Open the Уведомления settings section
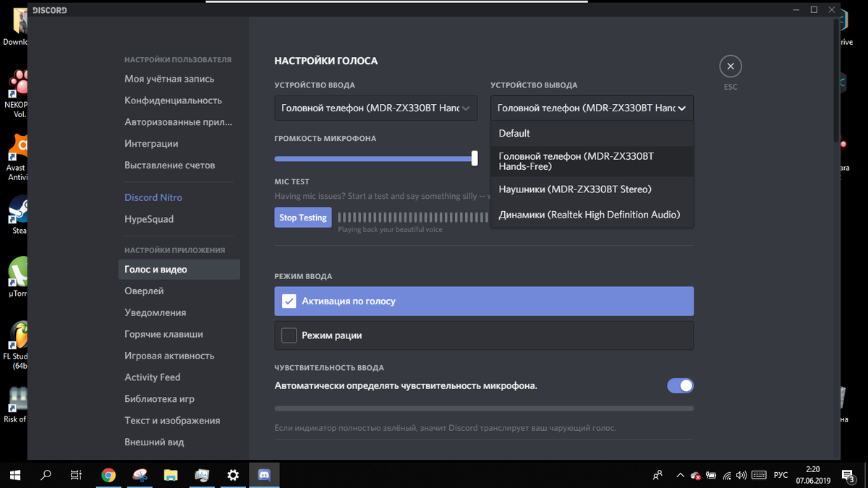This screenshot has width=868, height=488. [x=155, y=312]
